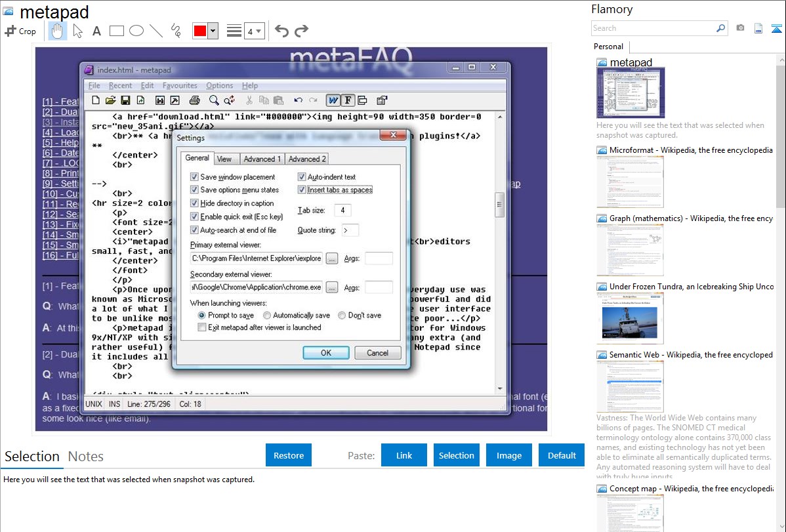
Task: Click the Save floppy icon in metapad
Action: pos(125,101)
